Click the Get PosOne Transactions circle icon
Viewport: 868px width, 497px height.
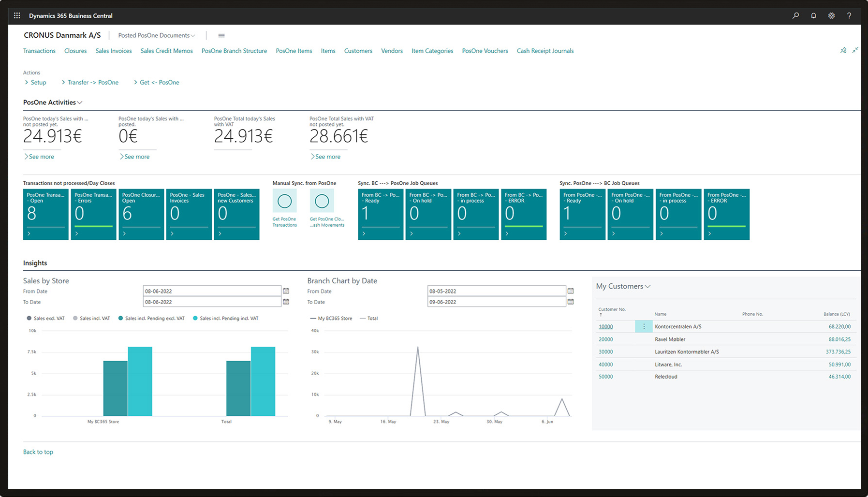point(285,201)
